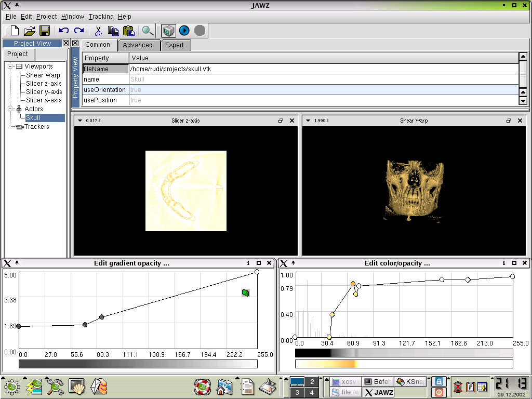This screenshot has height=399, width=532.
Task: Click the Paste clipboard icon
Action: coord(128,31)
